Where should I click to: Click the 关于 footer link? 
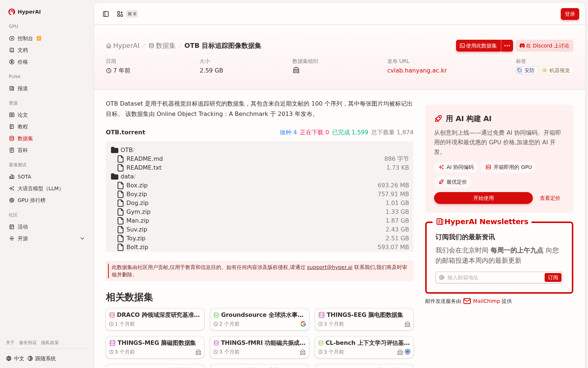coord(10,343)
